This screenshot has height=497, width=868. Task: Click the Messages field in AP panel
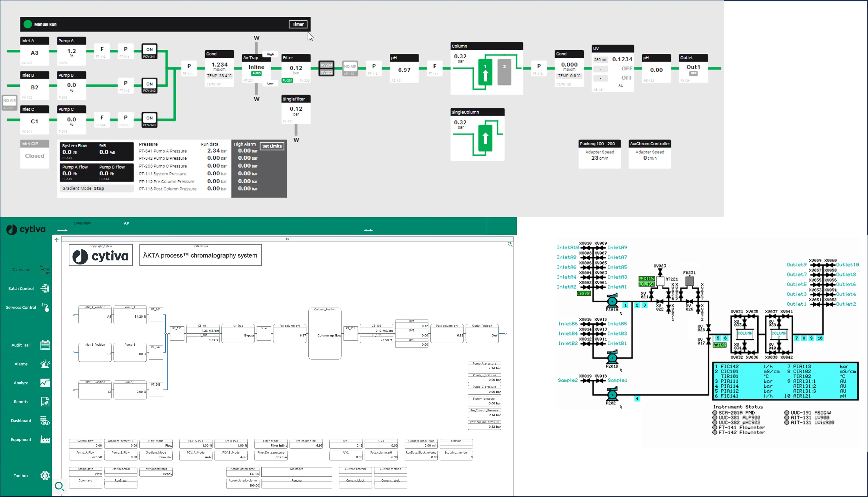(x=296, y=472)
